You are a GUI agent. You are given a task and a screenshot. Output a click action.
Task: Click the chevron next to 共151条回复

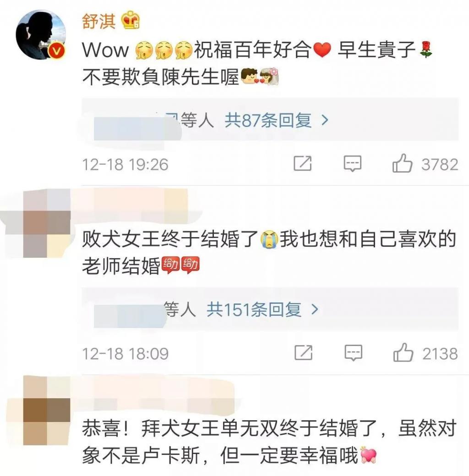(x=315, y=309)
